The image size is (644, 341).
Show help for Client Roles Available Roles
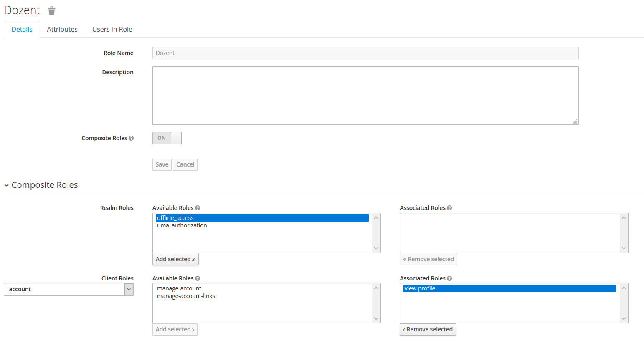198,278
